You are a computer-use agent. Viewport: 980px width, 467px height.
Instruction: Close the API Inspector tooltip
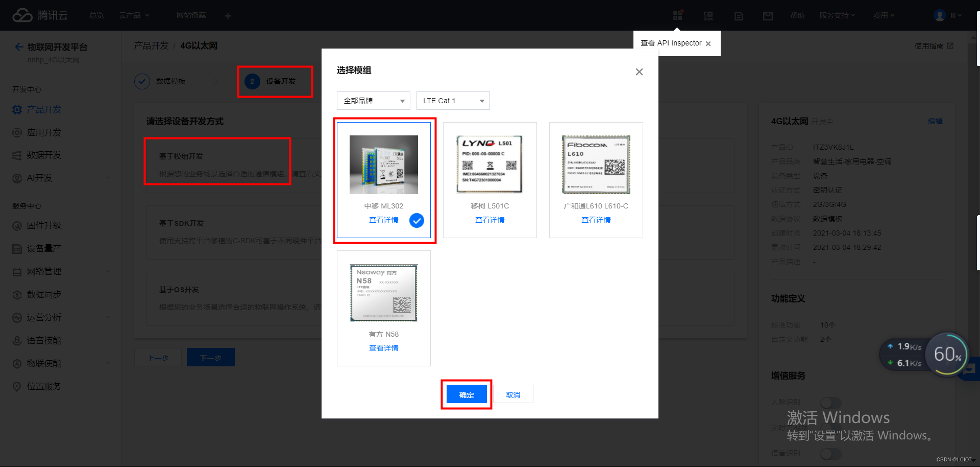(x=708, y=43)
